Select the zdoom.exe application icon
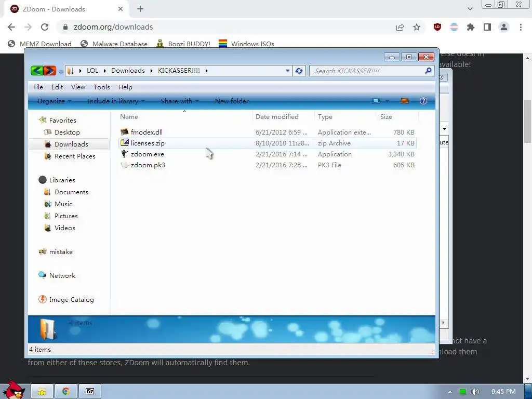The width and height of the screenshot is (532, 399). 125,154
